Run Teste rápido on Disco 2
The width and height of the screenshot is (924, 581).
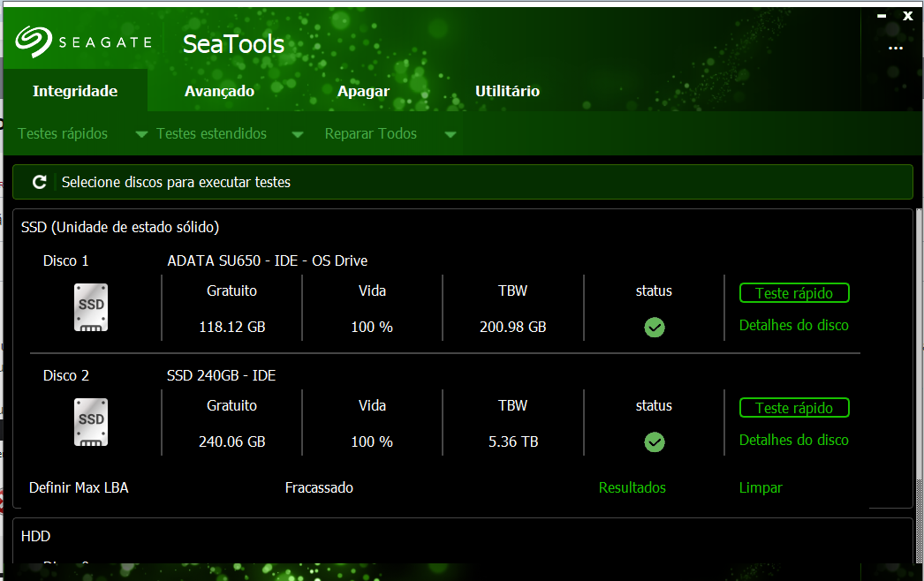(x=794, y=408)
